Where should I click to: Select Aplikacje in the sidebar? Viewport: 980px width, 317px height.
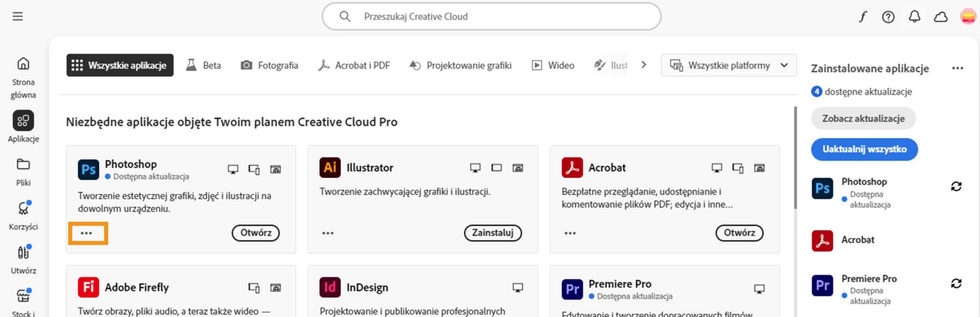click(x=23, y=127)
